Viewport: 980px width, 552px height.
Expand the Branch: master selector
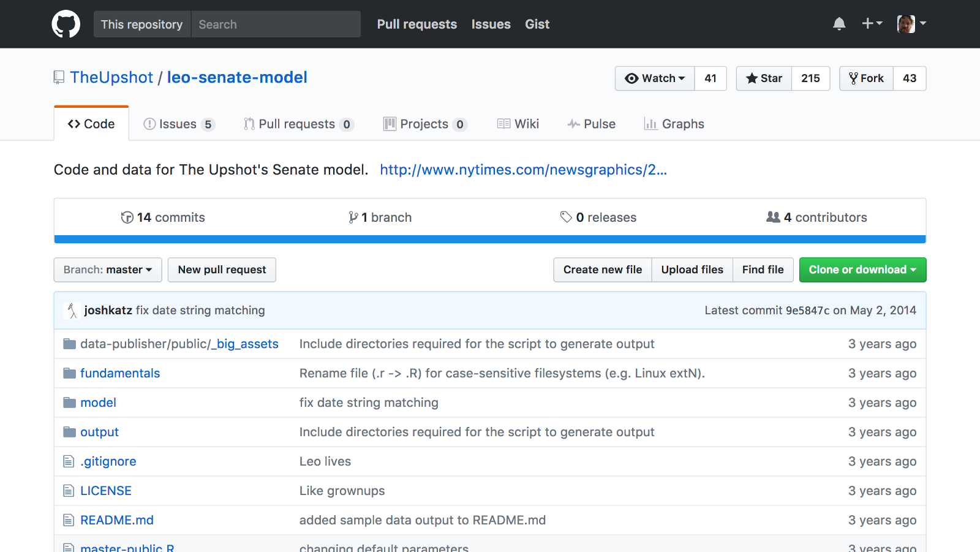(x=108, y=270)
